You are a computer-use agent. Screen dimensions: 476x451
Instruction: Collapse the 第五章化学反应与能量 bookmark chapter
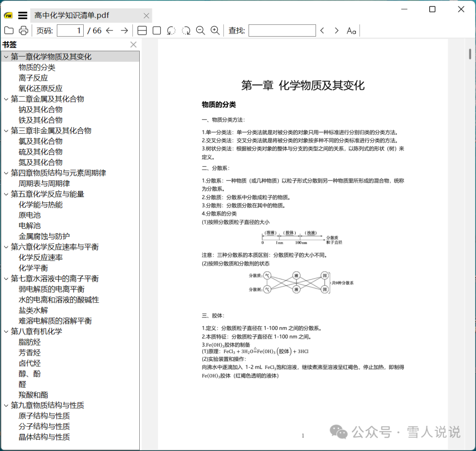(6, 194)
